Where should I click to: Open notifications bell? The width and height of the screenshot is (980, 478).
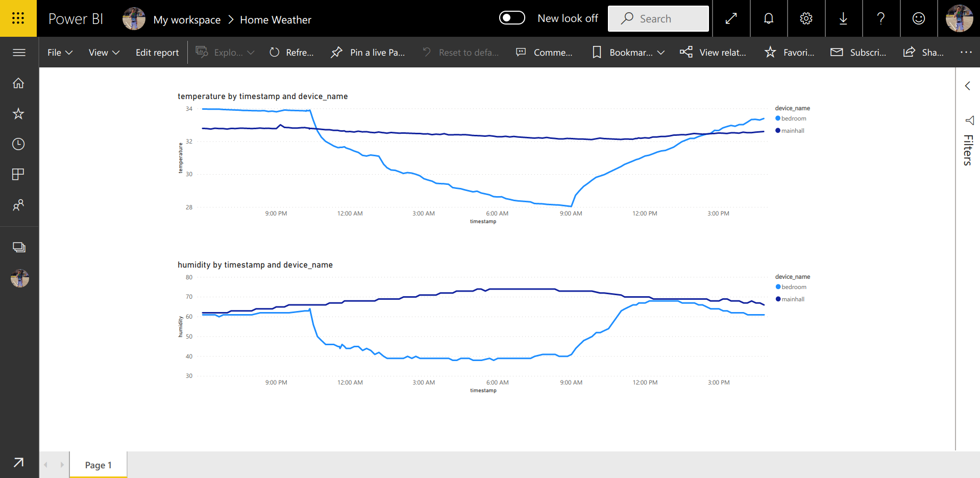769,18
